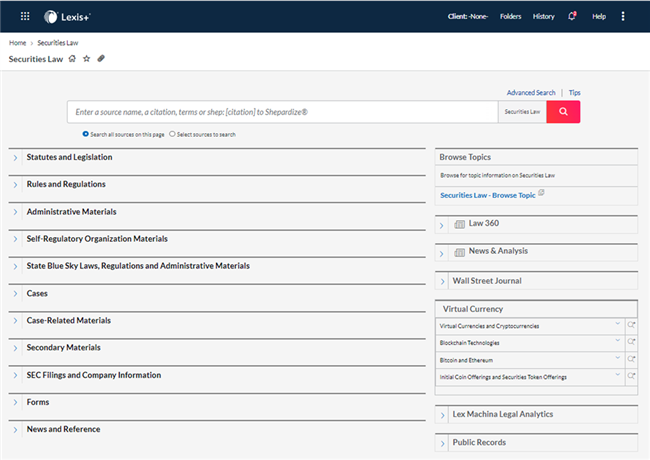Mark Securities Law as favorite with star

click(86, 58)
